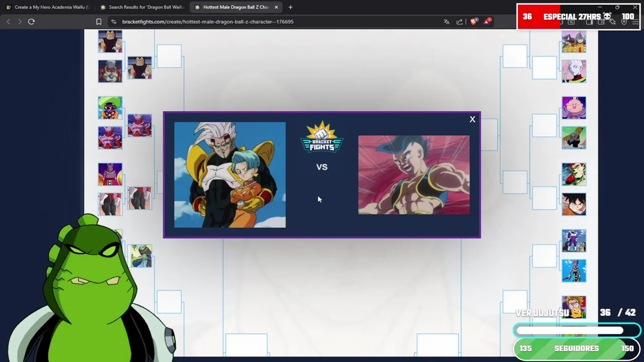Screen dimensions: 644x362
Task: Close the matchup popup with the X
Action: click(472, 119)
